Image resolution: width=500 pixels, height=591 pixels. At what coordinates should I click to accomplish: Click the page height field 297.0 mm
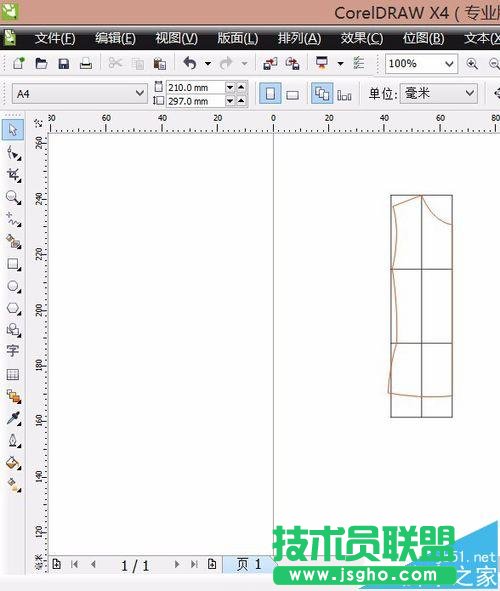point(195,101)
